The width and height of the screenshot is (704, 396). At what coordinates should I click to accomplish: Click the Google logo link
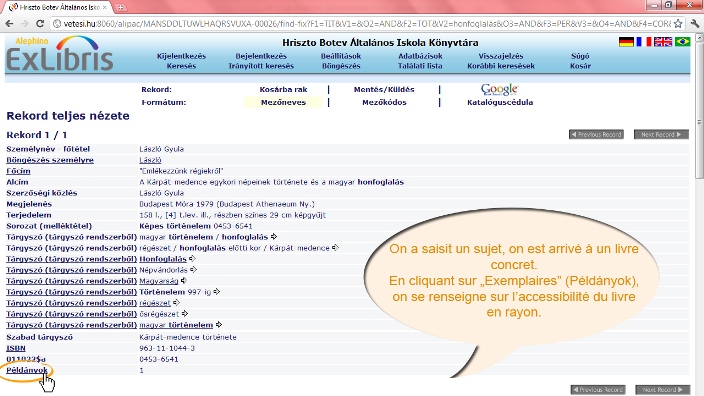[500, 89]
